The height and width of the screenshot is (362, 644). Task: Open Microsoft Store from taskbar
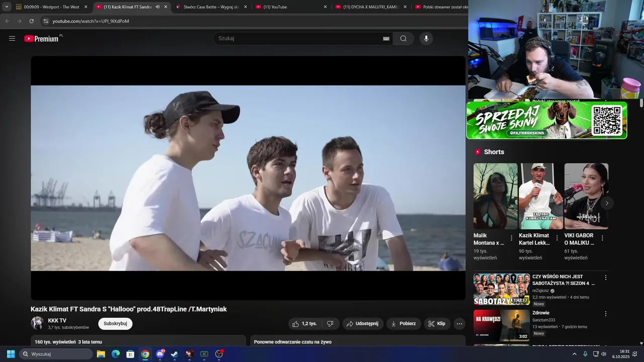click(x=130, y=354)
